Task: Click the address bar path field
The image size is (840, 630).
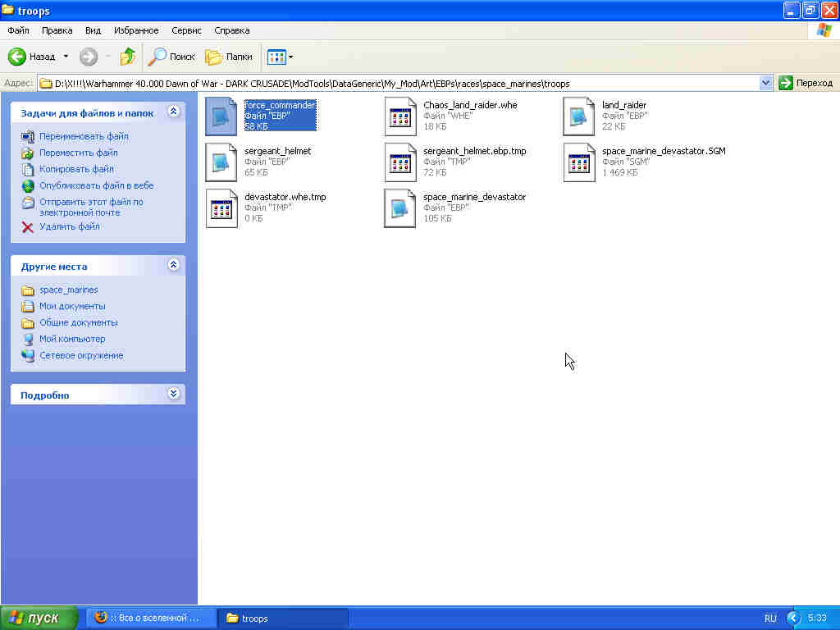Action: [x=399, y=83]
